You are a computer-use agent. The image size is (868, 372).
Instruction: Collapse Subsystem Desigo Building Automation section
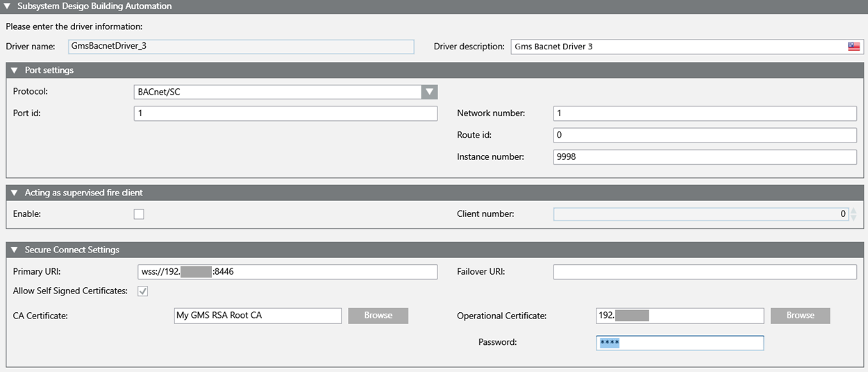click(x=8, y=6)
